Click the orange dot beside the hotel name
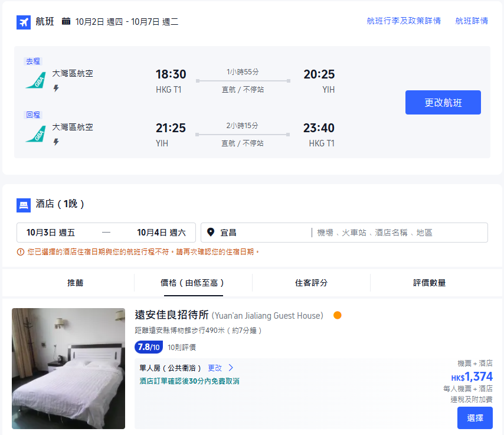This screenshot has width=504, height=435. coord(337,316)
